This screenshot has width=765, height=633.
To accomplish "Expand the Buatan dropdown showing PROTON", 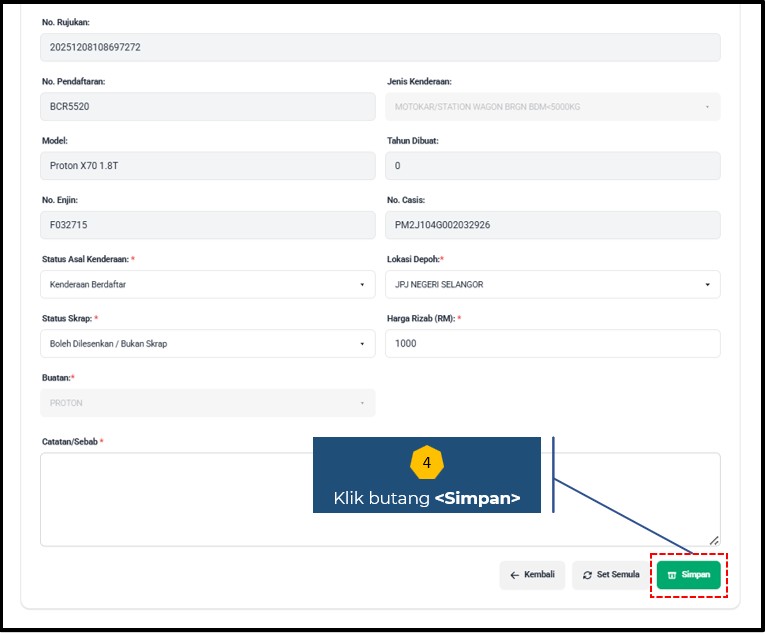I will click(x=207, y=403).
